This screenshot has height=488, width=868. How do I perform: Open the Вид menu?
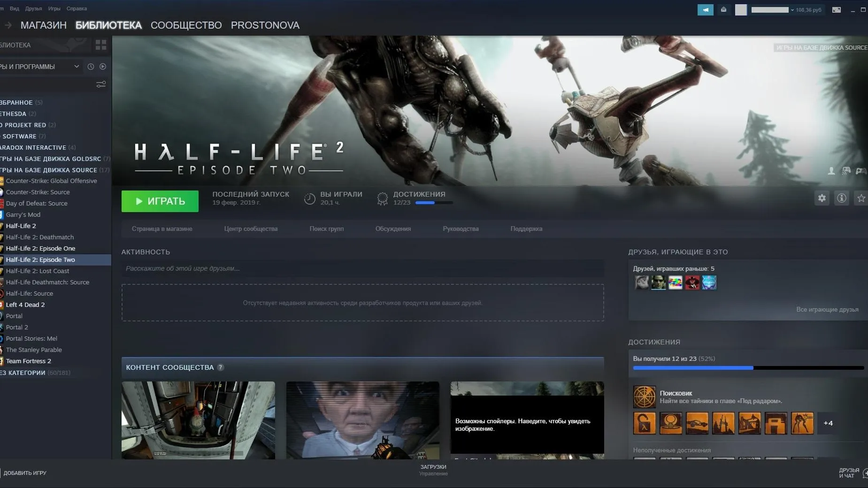(15, 8)
